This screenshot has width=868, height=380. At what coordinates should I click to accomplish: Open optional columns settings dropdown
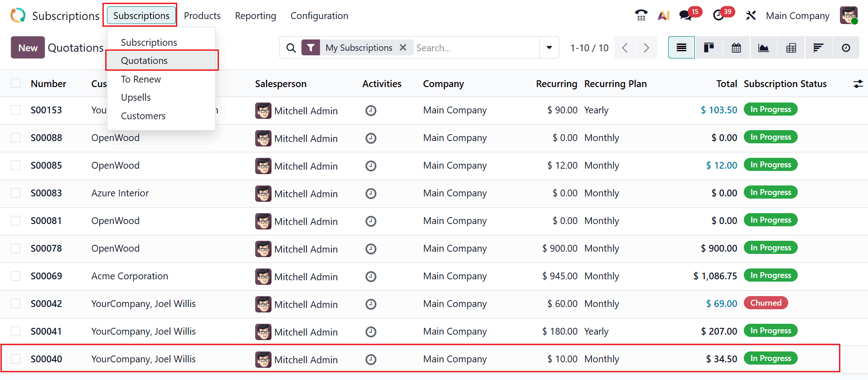pos(858,84)
